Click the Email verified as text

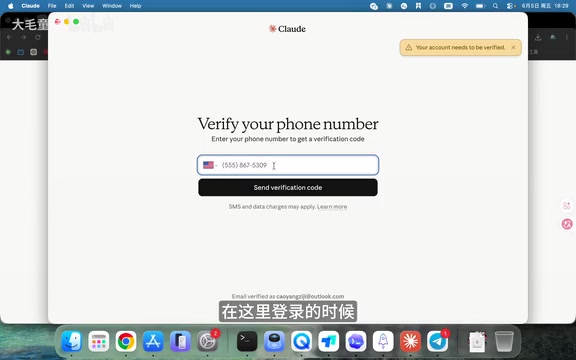[288, 296]
